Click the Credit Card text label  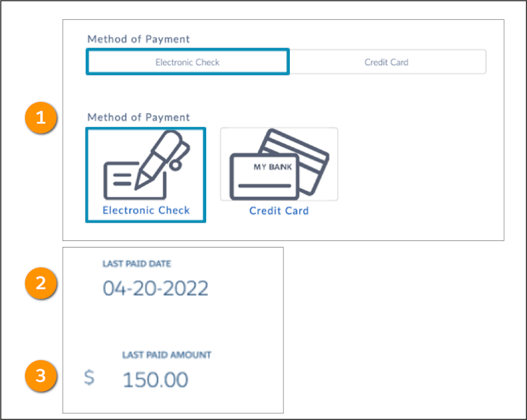click(279, 212)
